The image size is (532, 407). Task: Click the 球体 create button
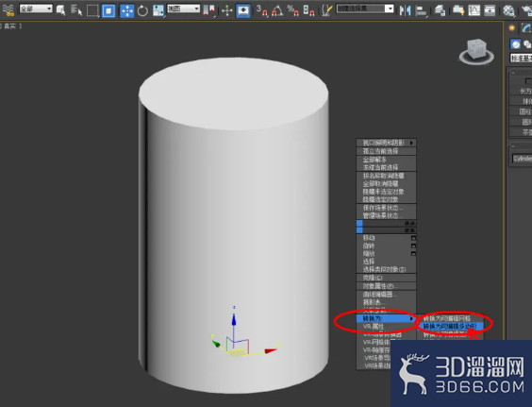522,101
